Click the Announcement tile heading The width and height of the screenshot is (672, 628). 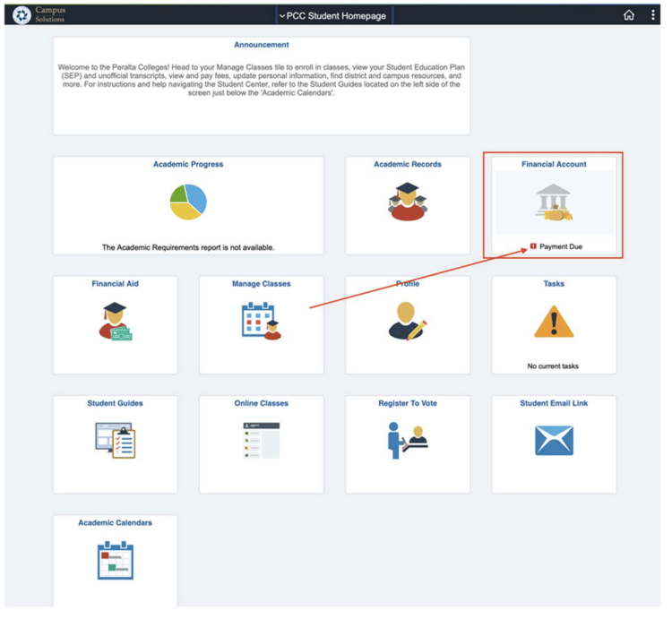(261, 45)
